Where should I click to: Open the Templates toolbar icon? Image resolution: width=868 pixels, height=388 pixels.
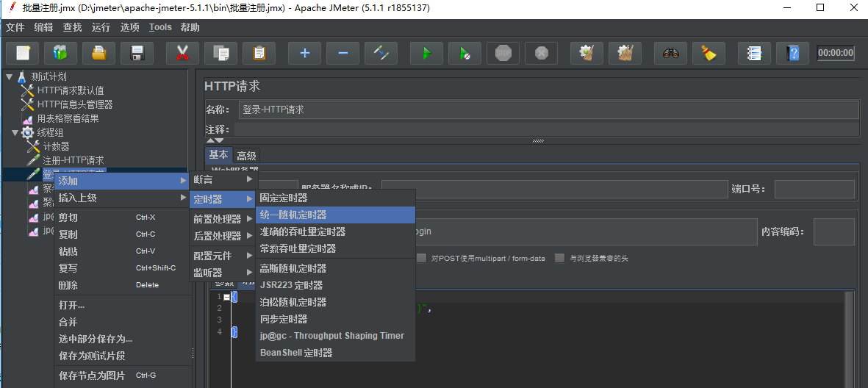(x=60, y=53)
